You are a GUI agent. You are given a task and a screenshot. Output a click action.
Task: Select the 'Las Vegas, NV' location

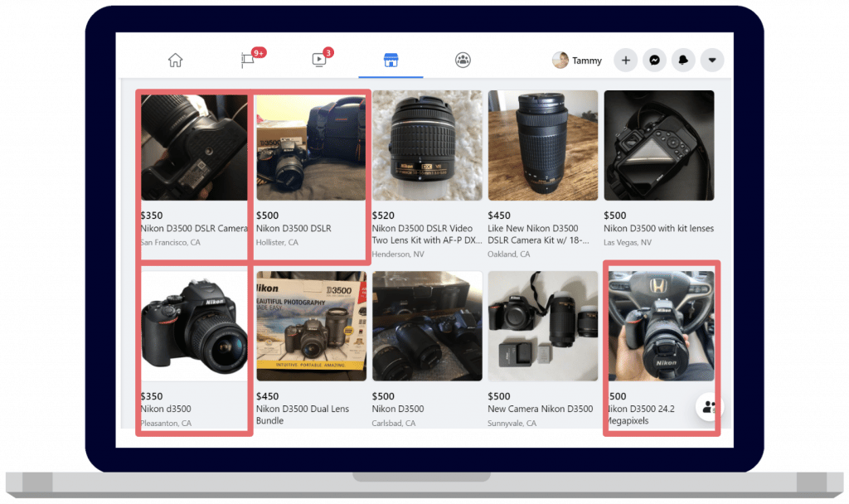pos(628,243)
